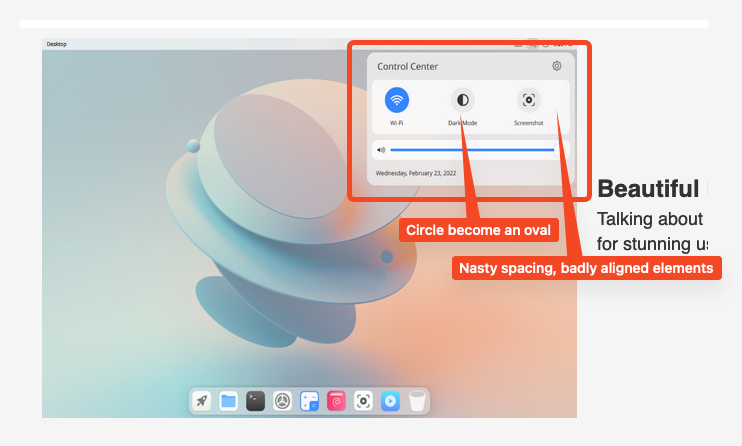Open the trash bin in dock

coord(417,401)
